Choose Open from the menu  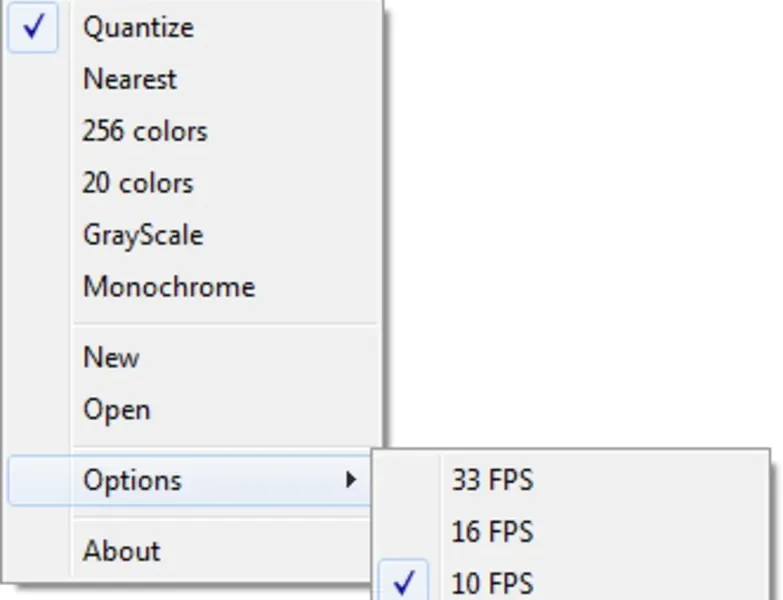click(117, 410)
